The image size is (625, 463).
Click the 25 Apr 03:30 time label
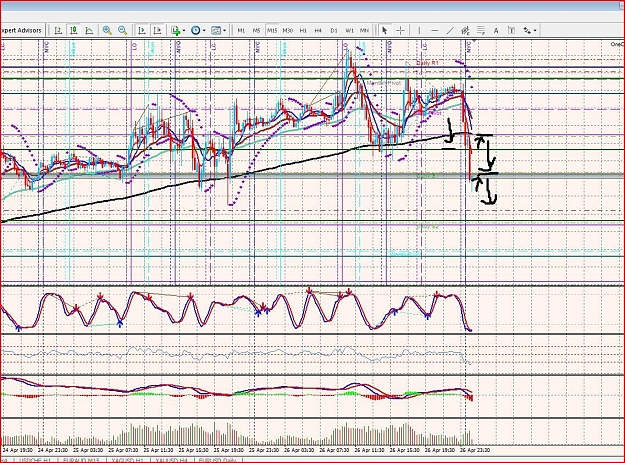coord(88,450)
